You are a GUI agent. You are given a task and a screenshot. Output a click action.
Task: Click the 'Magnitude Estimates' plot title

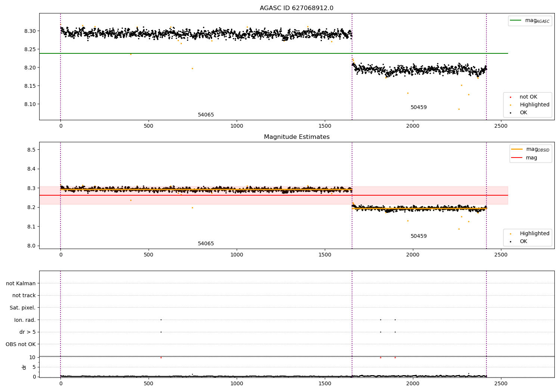pyautogui.click(x=296, y=137)
